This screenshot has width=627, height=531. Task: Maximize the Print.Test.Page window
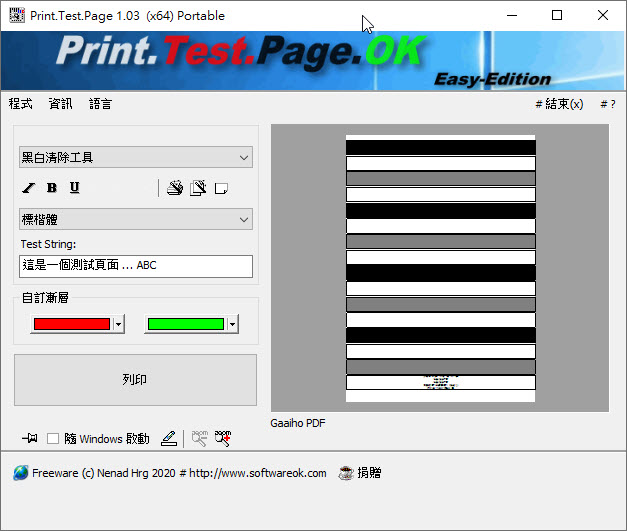pyautogui.click(x=557, y=16)
